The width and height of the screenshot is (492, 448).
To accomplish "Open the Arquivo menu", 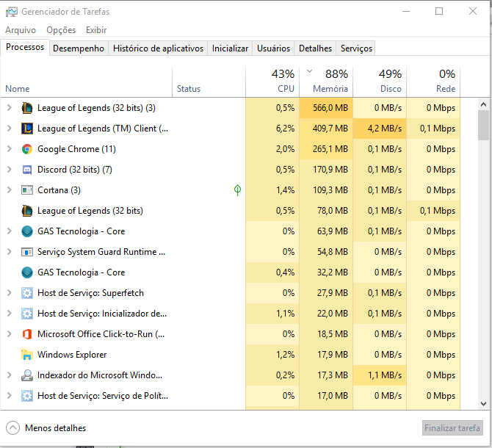I will click(21, 30).
